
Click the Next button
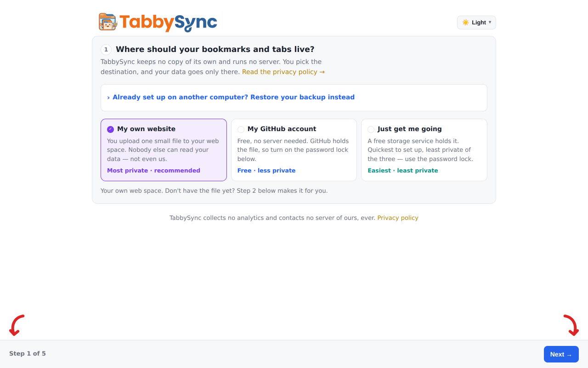click(561, 354)
